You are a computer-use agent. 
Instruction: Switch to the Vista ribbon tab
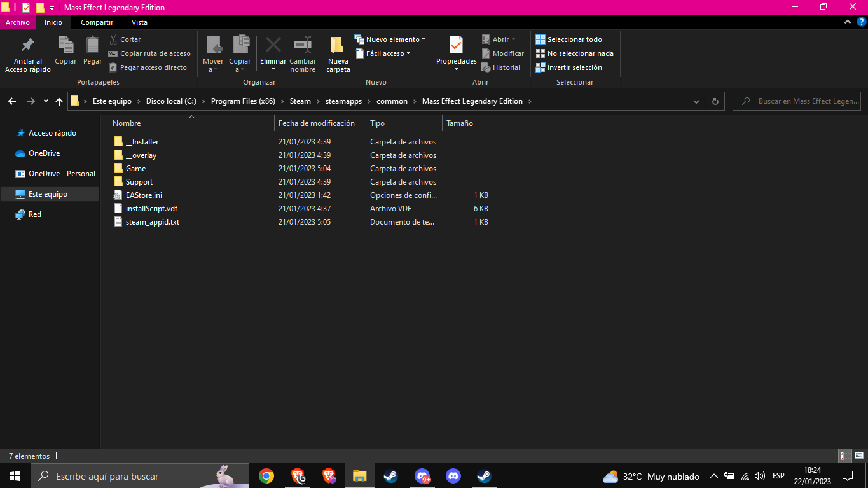[x=139, y=22]
